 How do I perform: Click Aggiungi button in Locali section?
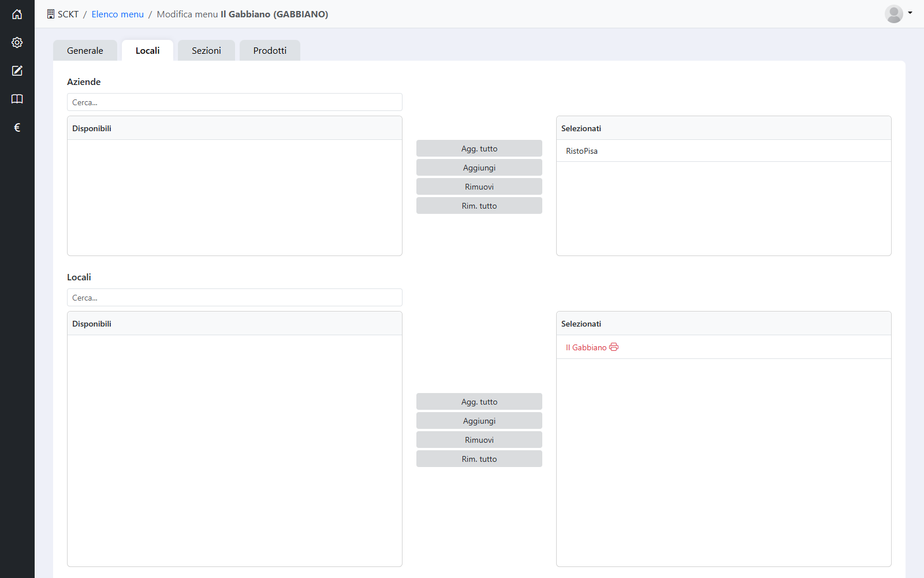(x=479, y=421)
